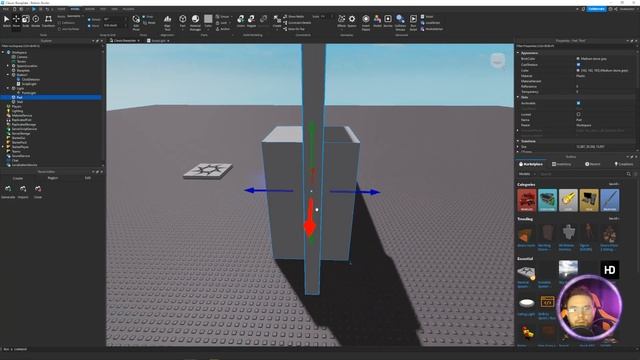Toggle the pivot Snap checkbox
This screenshot has height=360, width=640.
pyautogui.click(x=144, y=17)
